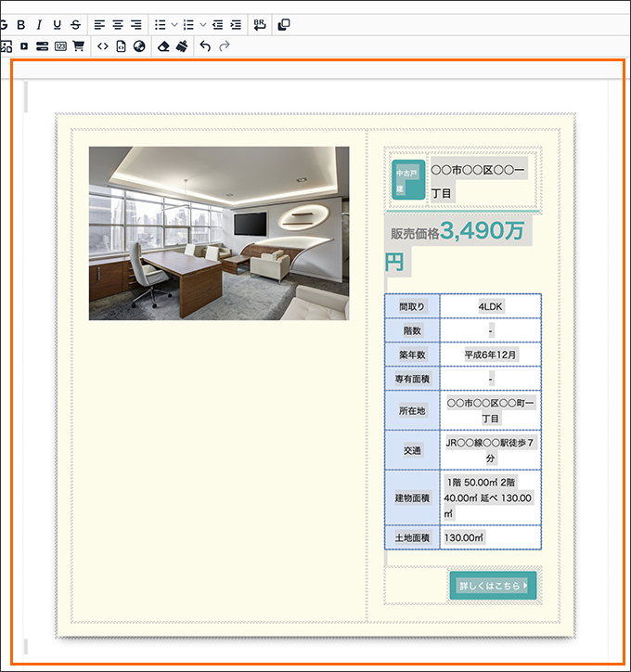
Task: Click the 築年数 table header cell
Action: tap(412, 355)
